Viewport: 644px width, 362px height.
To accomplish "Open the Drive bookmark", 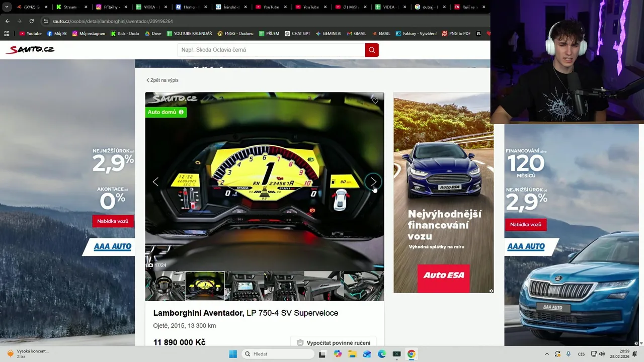I will pos(153,34).
